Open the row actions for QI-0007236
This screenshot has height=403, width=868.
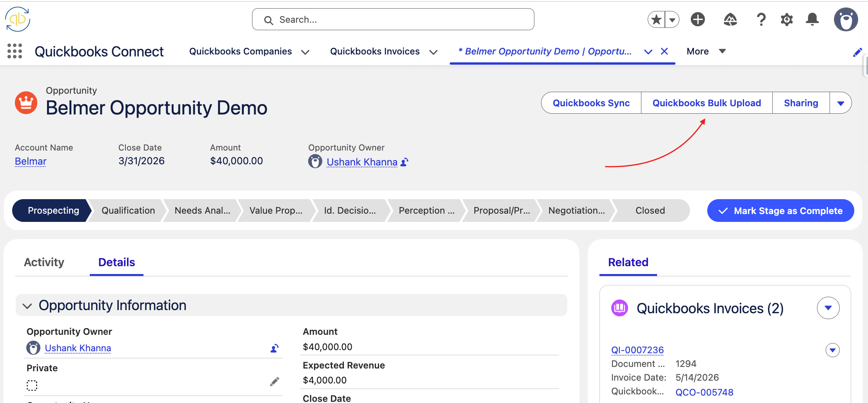pyautogui.click(x=833, y=350)
